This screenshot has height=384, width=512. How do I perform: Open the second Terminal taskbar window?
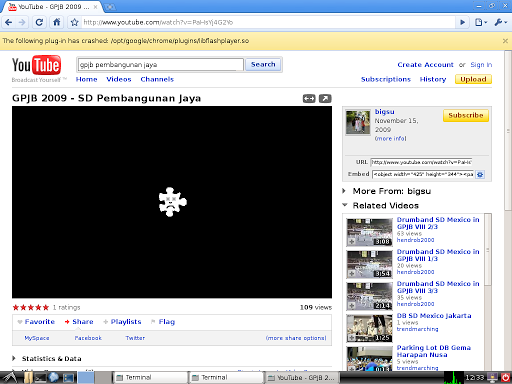(226, 377)
